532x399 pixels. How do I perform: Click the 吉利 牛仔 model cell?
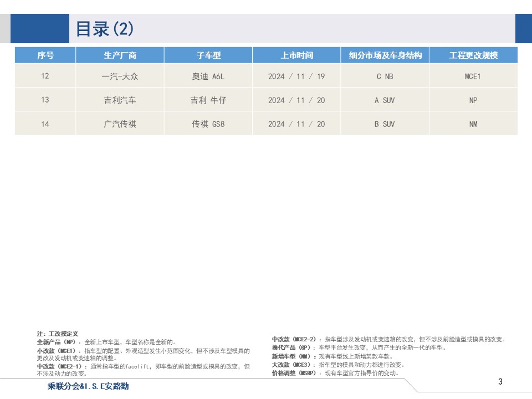(208, 100)
